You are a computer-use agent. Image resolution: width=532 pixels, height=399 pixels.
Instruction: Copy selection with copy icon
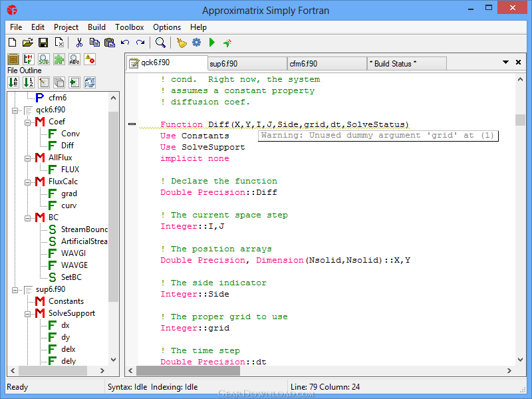pos(94,43)
